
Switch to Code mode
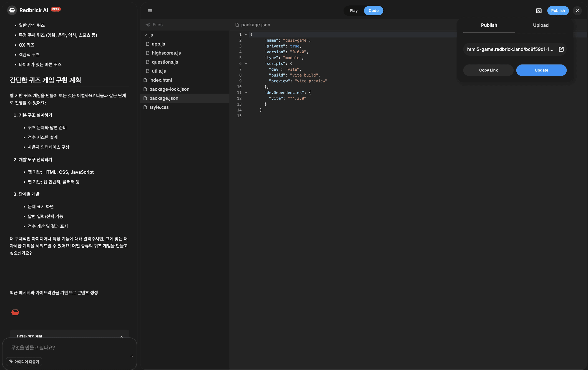(x=373, y=11)
